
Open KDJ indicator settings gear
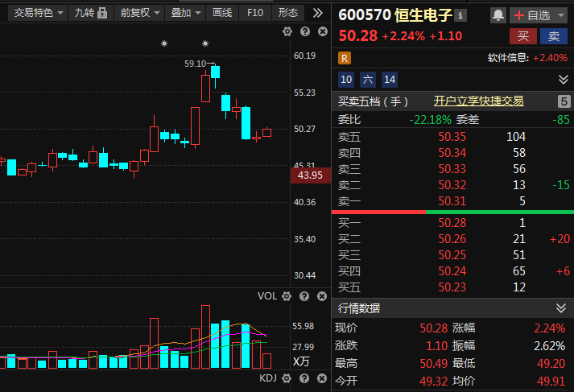(x=287, y=378)
